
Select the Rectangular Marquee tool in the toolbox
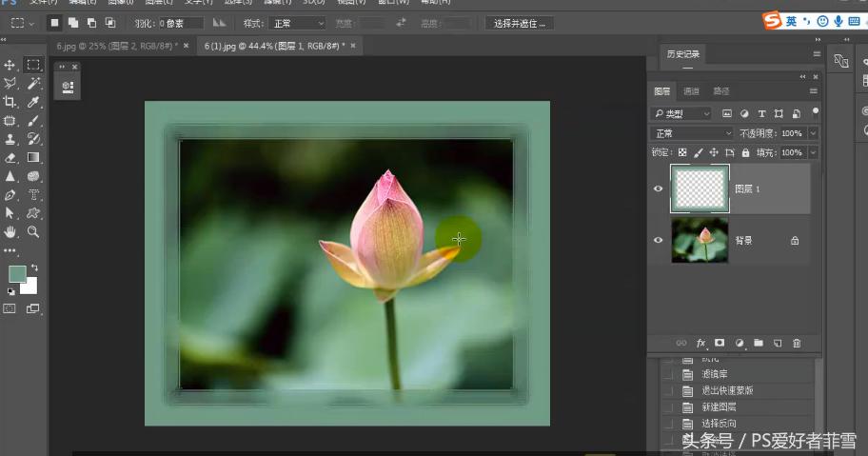coord(33,65)
